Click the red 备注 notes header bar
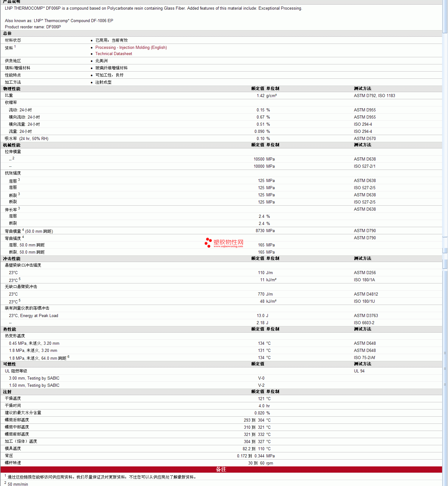This screenshot has height=486, width=448. tap(221, 470)
